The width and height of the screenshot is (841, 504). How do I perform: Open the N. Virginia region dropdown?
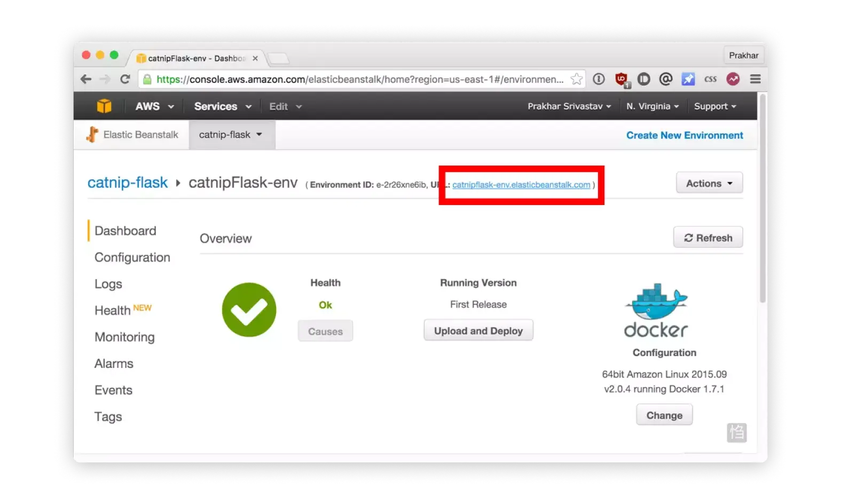click(x=652, y=106)
